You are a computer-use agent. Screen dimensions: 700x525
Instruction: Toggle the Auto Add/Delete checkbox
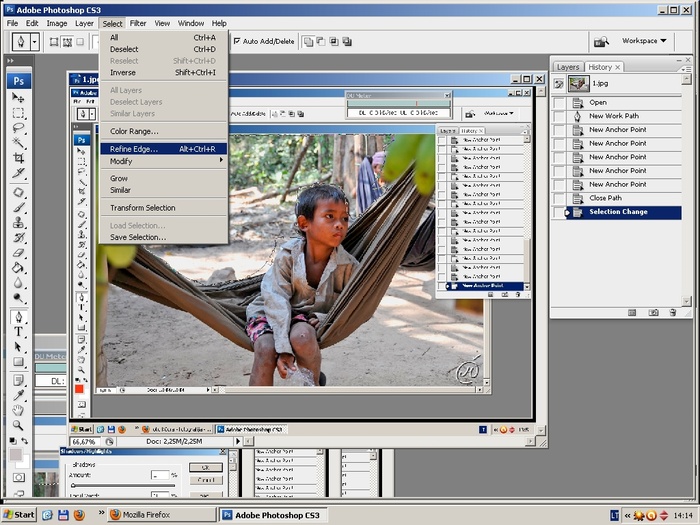tap(237, 41)
